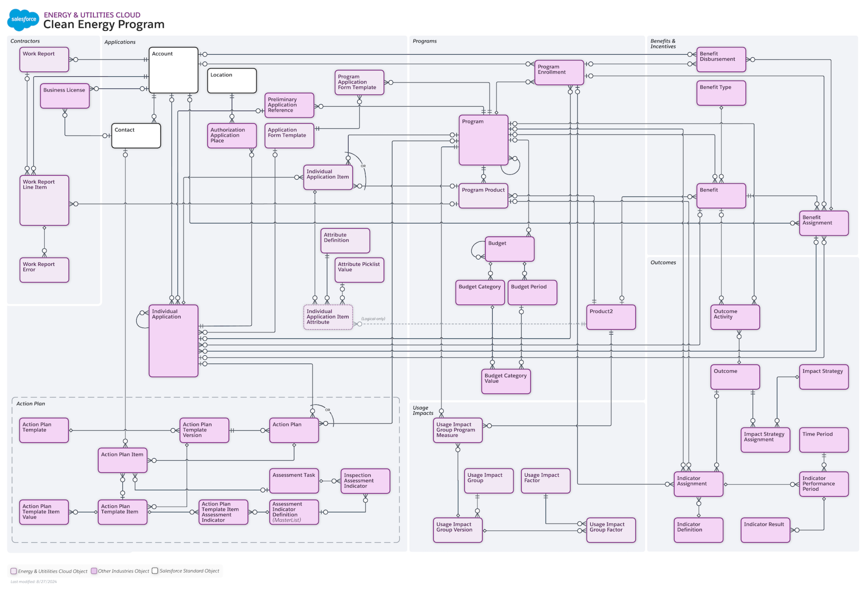The width and height of the screenshot is (868, 590).
Task: Click the Program Enrollment entity
Action: 559,72
